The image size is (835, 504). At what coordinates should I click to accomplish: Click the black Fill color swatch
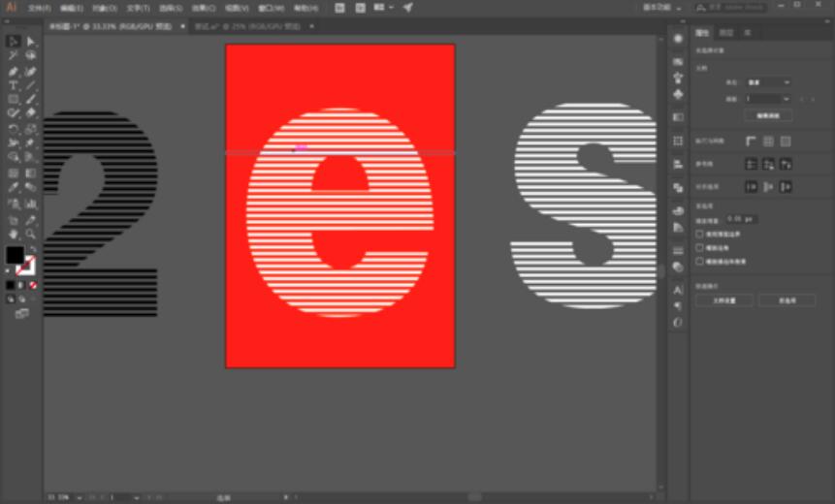point(15,255)
